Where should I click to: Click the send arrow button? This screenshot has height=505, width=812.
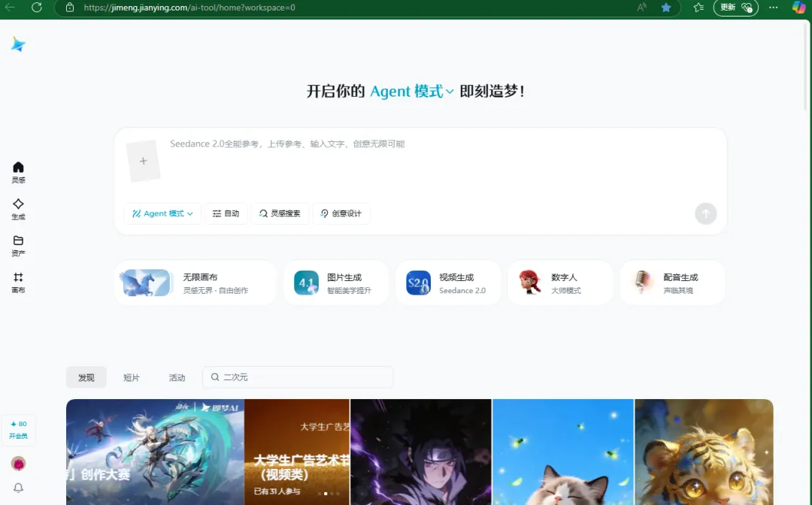pyautogui.click(x=705, y=213)
